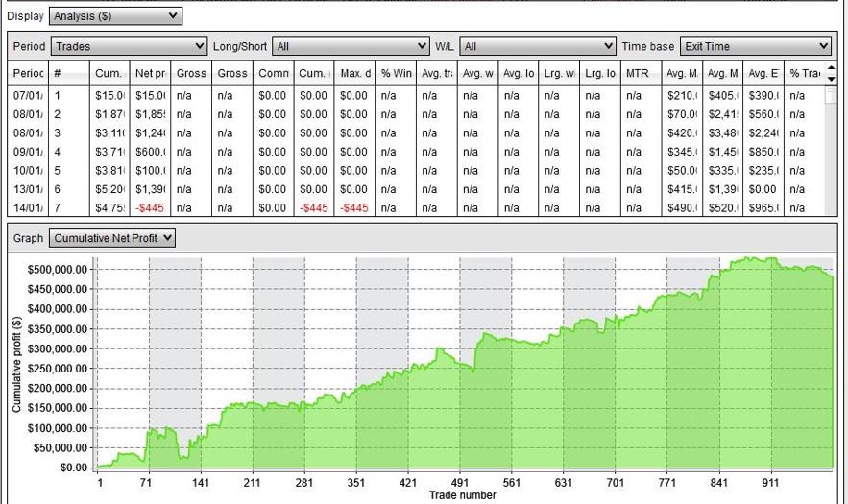Click the % Win column header
848x504 pixels.
pyautogui.click(x=396, y=74)
